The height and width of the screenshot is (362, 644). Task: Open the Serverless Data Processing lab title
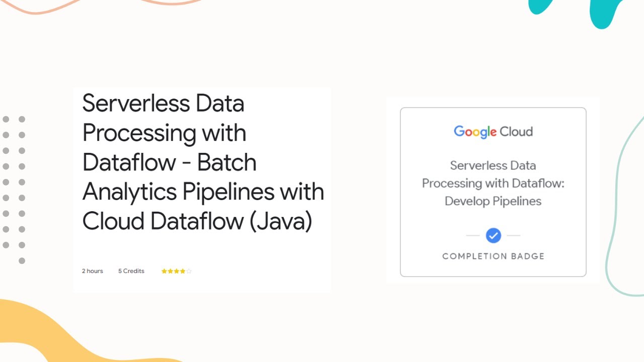(203, 162)
